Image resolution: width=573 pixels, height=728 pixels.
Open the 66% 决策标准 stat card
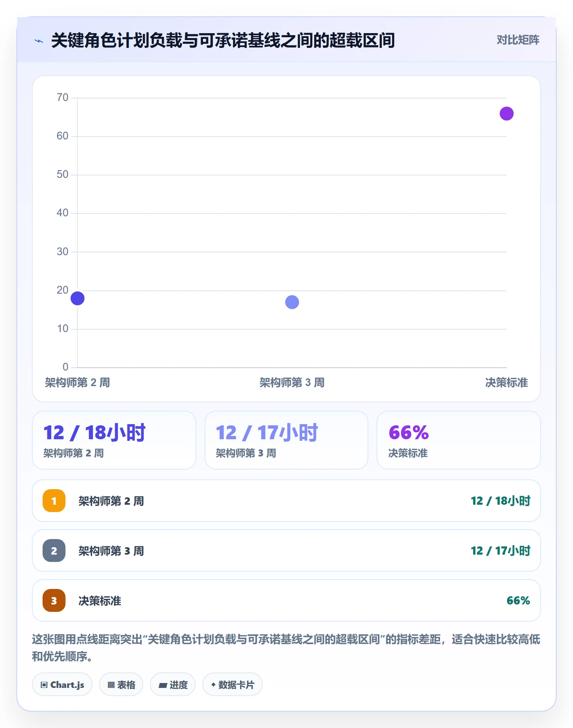(459, 440)
